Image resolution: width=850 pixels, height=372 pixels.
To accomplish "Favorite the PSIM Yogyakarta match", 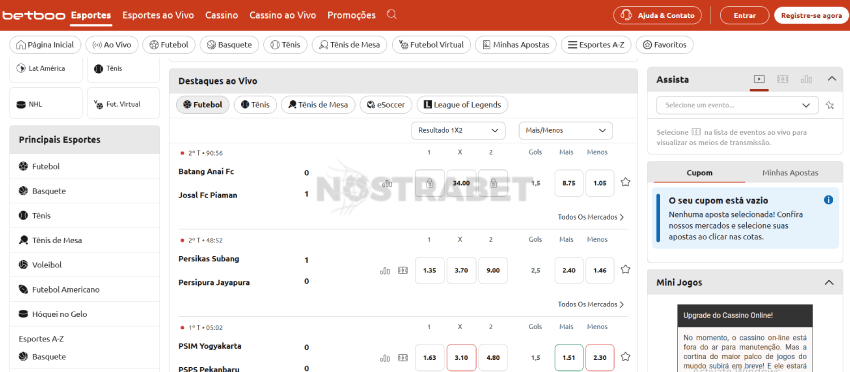I will pyautogui.click(x=625, y=357).
